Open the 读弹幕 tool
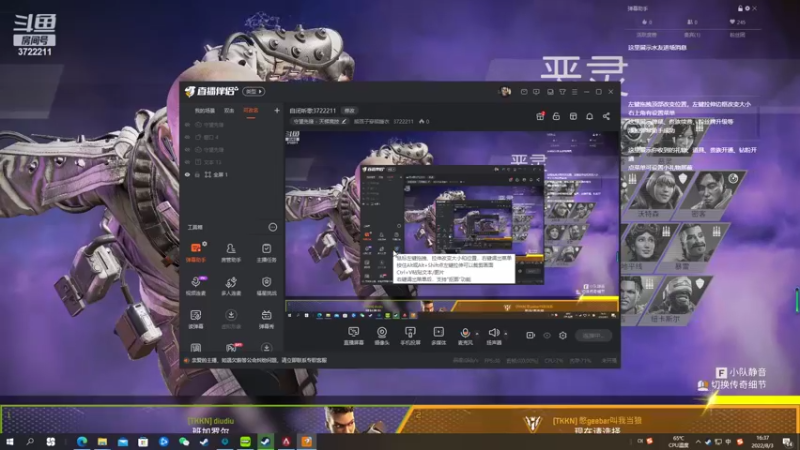 pyautogui.click(x=196, y=319)
